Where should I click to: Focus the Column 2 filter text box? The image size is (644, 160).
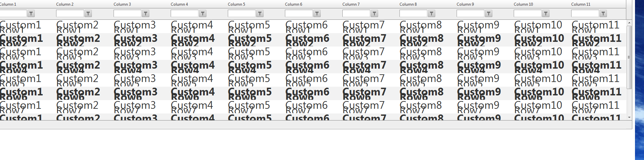(70, 13)
